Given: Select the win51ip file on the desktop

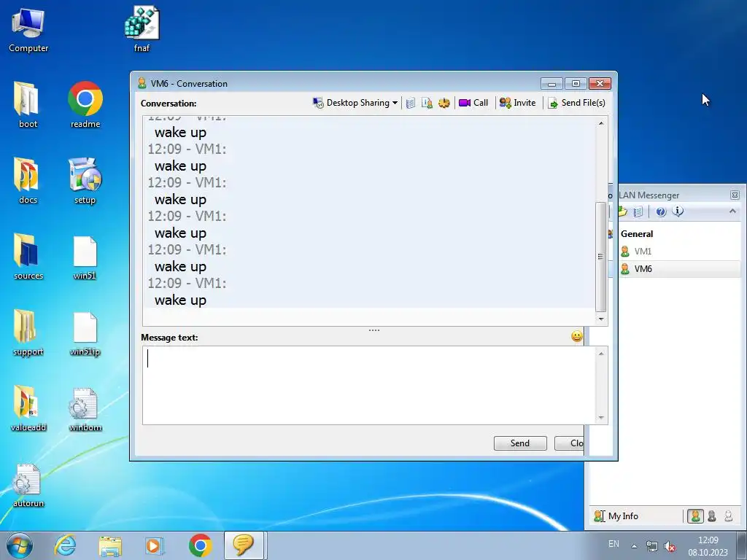Looking at the screenshot, I should click(x=85, y=333).
